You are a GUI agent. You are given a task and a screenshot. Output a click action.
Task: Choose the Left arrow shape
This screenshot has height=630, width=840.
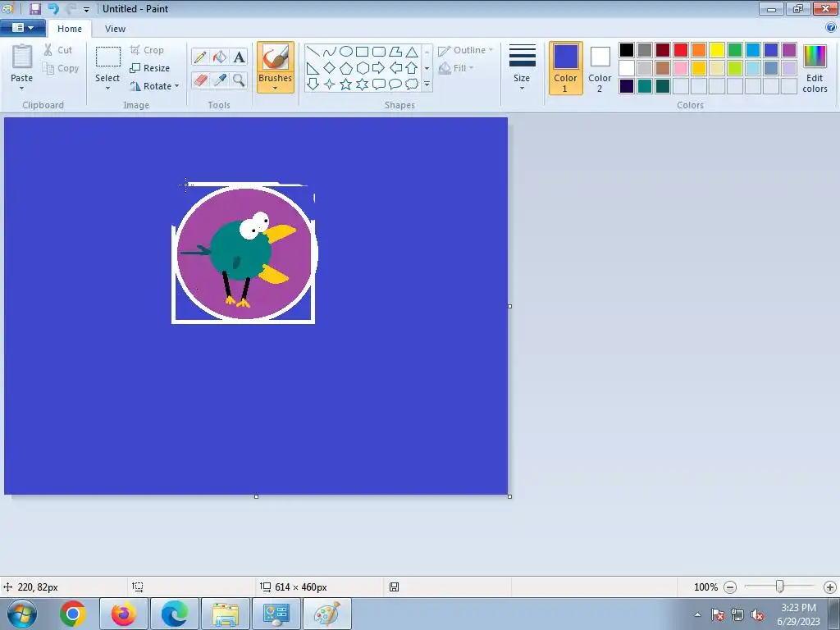395,68
